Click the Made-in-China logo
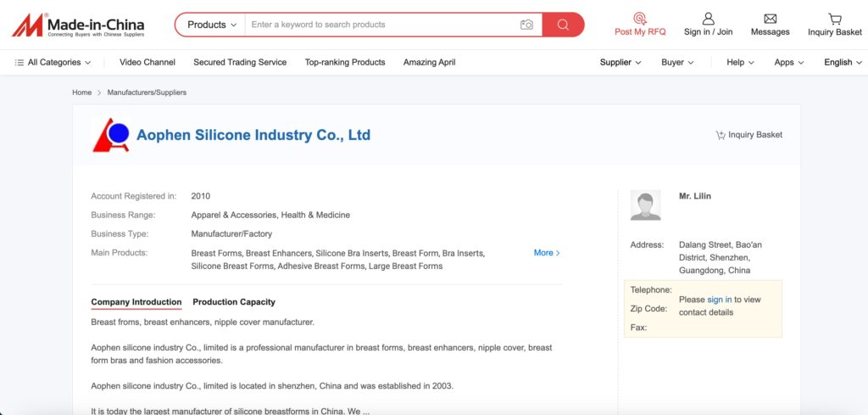This screenshot has height=415, width=868. pyautogui.click(x=78, y=25)
